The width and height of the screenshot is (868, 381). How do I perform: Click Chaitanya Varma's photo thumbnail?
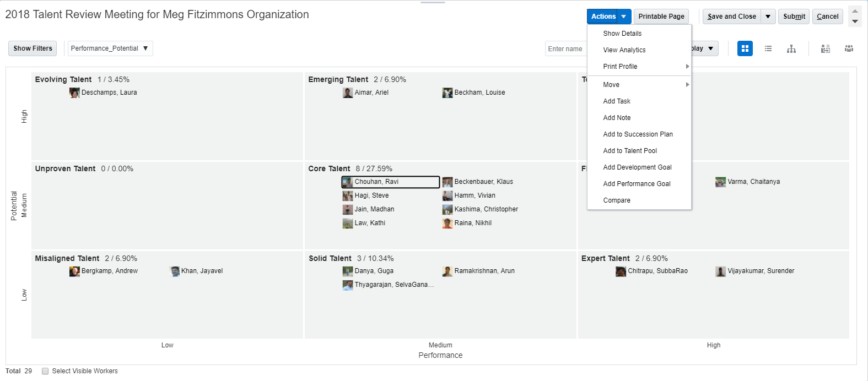pos(720,182)
